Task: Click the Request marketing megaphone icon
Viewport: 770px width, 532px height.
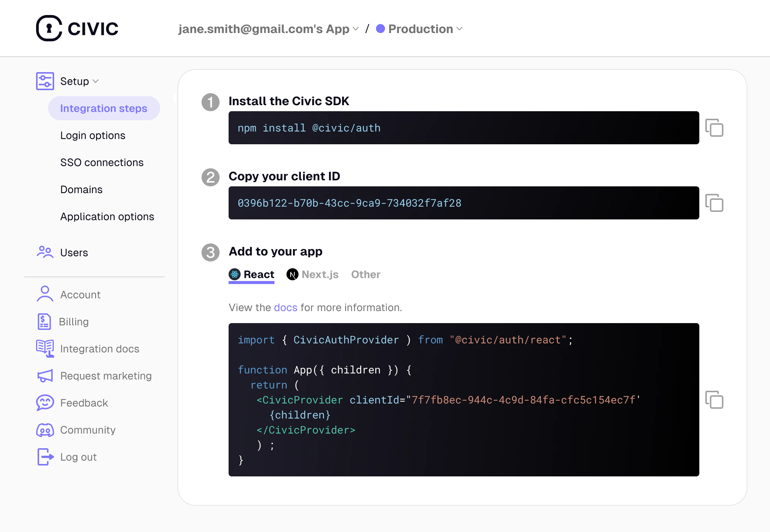Action: click(45, 376)
